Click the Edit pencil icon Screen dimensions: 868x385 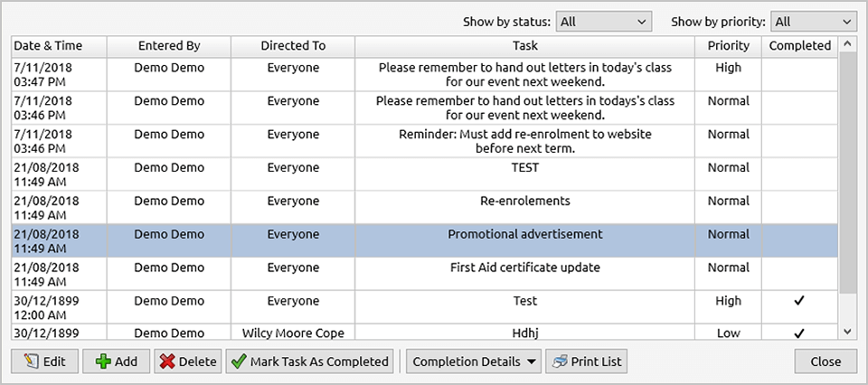point(30,362)
